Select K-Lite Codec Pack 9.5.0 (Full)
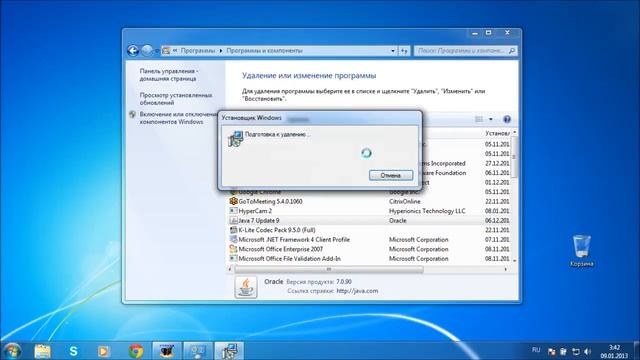The width and height of the screenshot is (640, 360). [x=369, y=230]
